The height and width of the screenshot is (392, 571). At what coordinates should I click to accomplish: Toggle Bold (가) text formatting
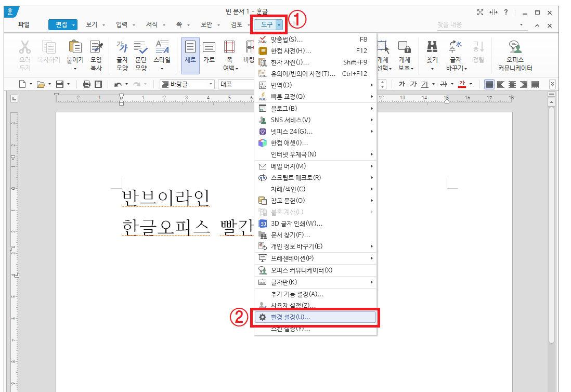click(402, 84)
